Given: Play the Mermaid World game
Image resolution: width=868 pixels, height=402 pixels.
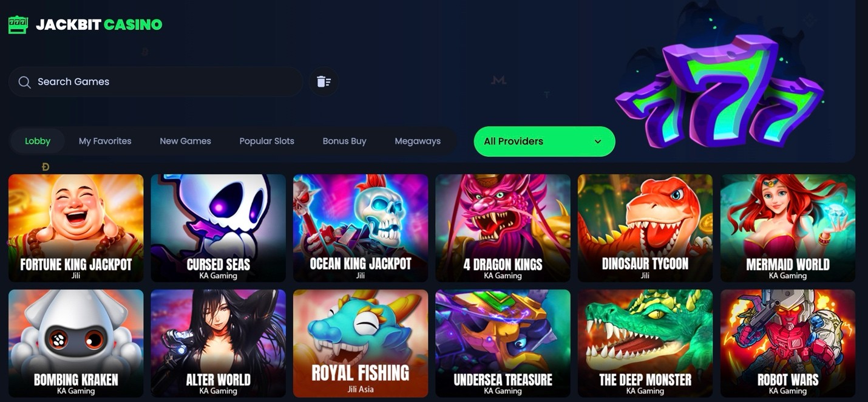Looking at the screenshot, I should click(x=788, y=228).
